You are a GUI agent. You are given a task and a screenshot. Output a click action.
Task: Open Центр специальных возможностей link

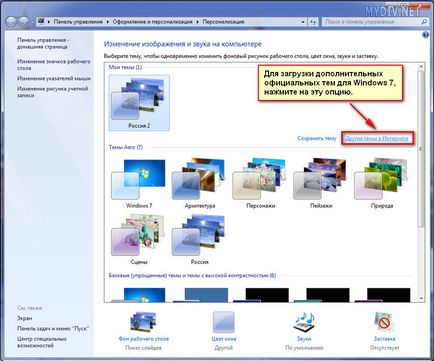tap(42, 342)
